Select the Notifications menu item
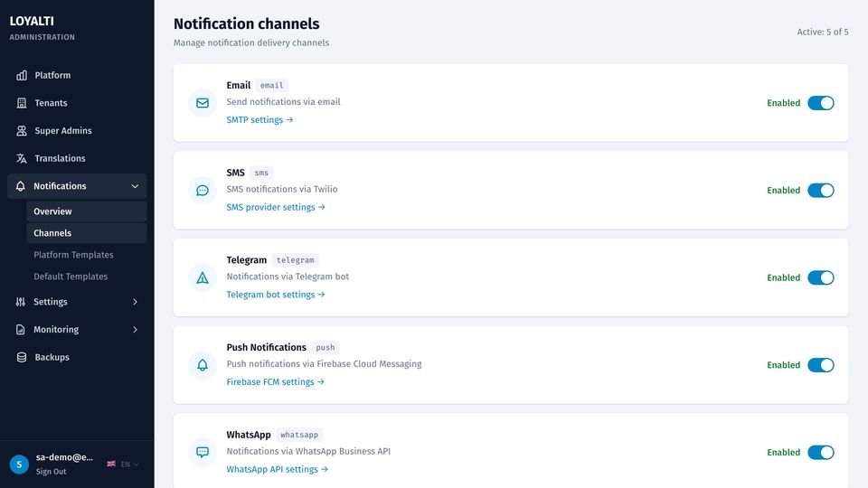 click(77, 186)
